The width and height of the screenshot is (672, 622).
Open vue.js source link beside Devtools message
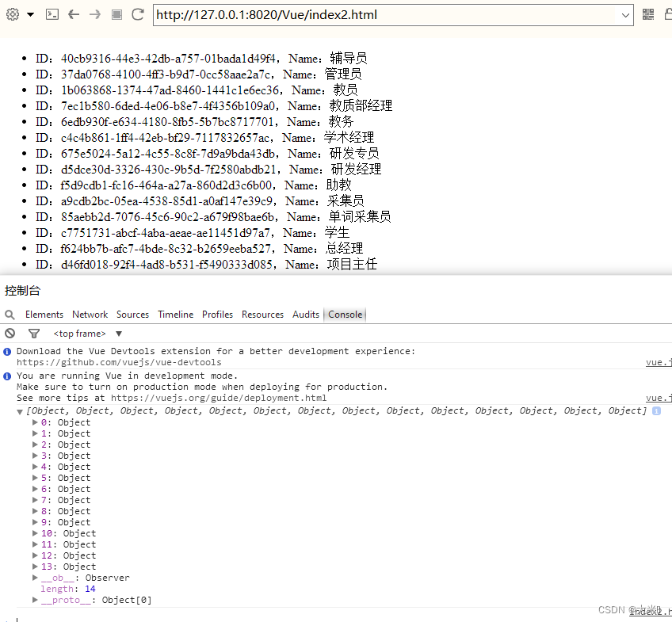tap(659, 362)
